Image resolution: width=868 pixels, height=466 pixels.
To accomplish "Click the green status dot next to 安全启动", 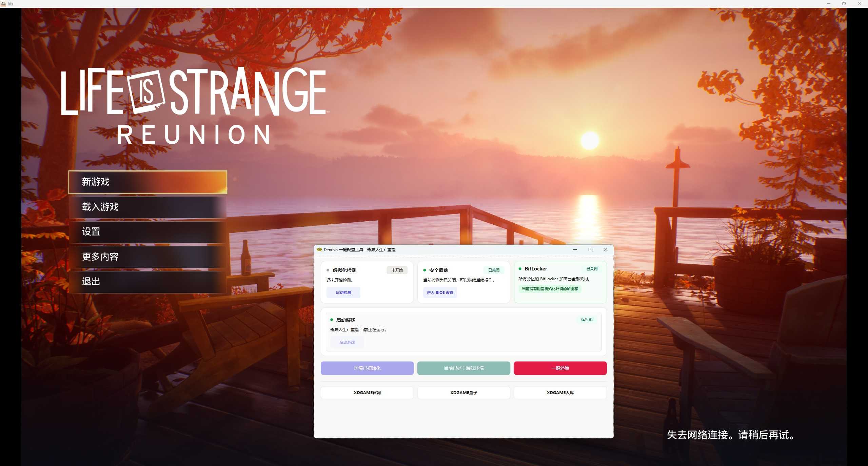I will pyautogui.click(x=424, y=270).
